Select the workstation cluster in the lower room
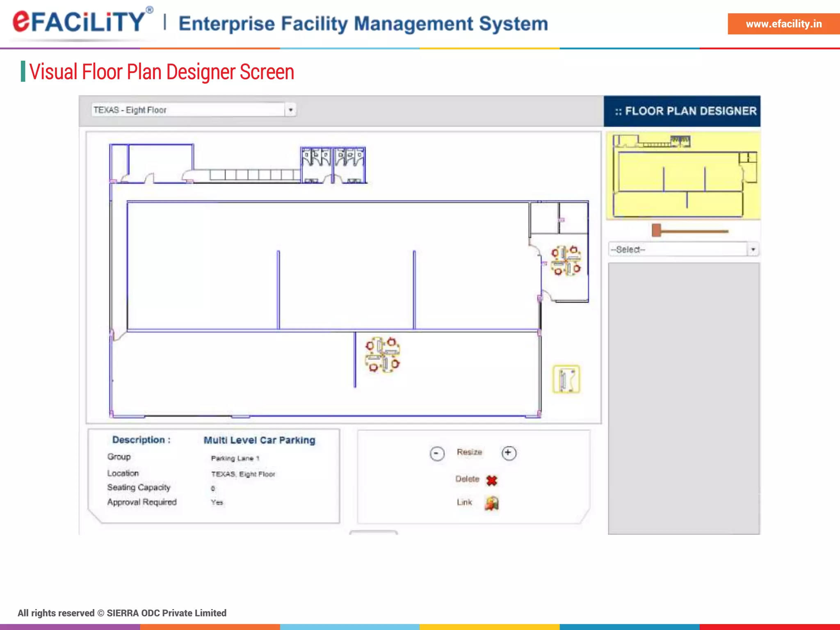Viewport: 840px width, 630px height. click(382, 355)
